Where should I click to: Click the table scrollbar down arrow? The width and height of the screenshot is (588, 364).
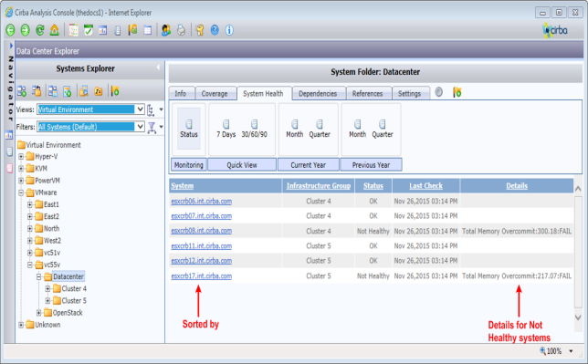pos(578,317)
